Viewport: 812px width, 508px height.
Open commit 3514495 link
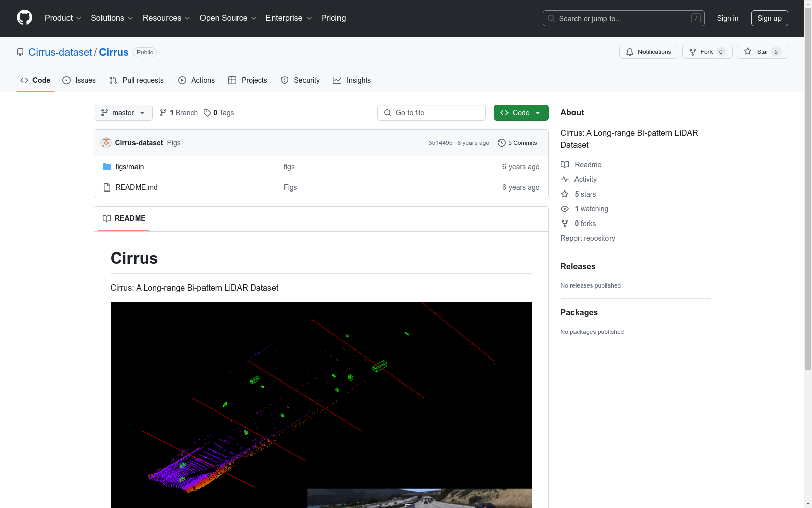click(441, 143)
